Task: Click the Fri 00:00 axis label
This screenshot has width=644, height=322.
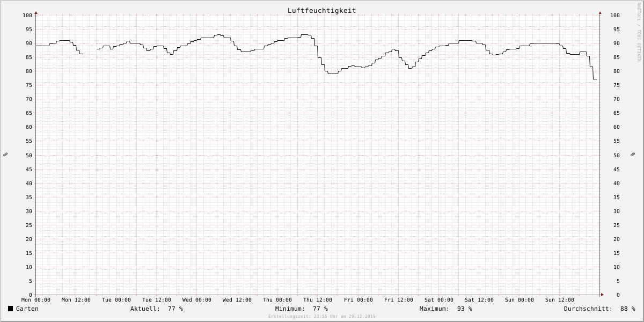Action: pos(358,300)
